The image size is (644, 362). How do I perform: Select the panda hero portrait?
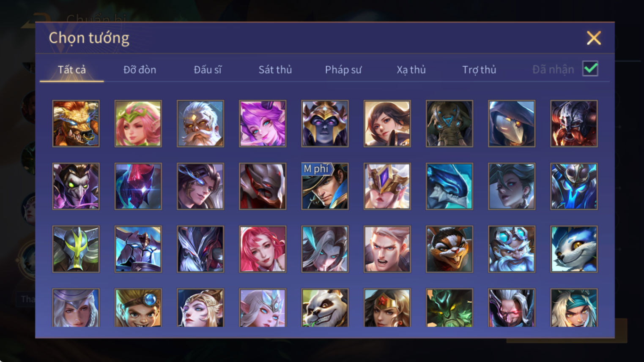coord(325,308)
